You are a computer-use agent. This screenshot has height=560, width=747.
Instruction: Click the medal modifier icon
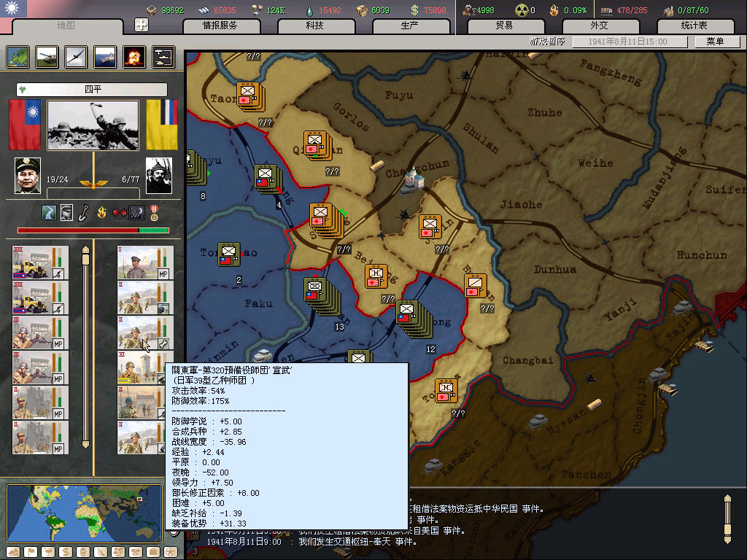click(154, 213)
